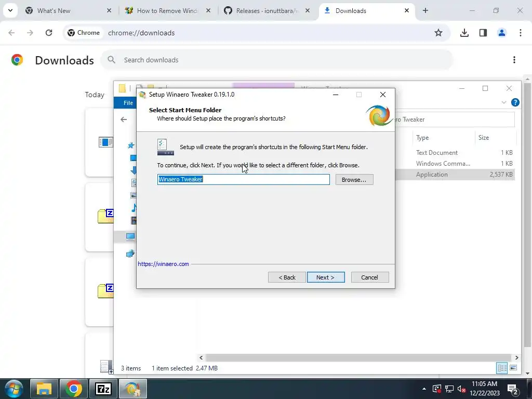
Task: Click the Quick access star in Explorer
Action: [131, 145]
